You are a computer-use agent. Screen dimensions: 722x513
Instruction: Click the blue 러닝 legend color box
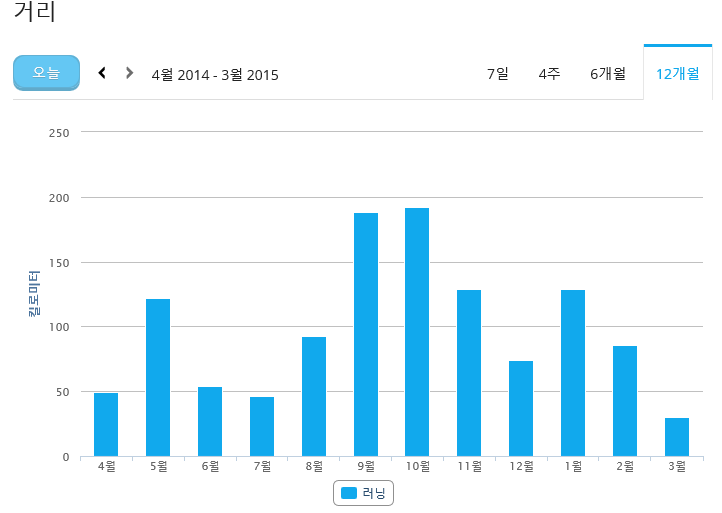[349, 493]
